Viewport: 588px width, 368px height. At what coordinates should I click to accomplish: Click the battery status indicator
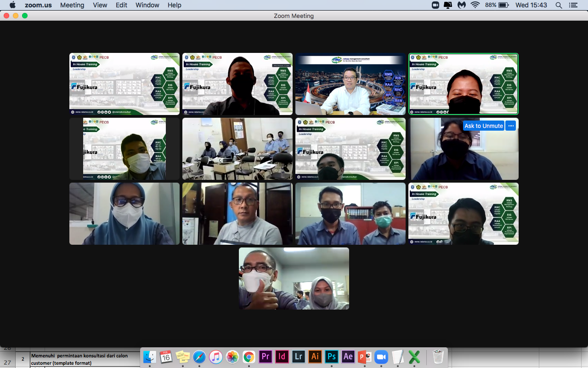[x=503, y=5]
